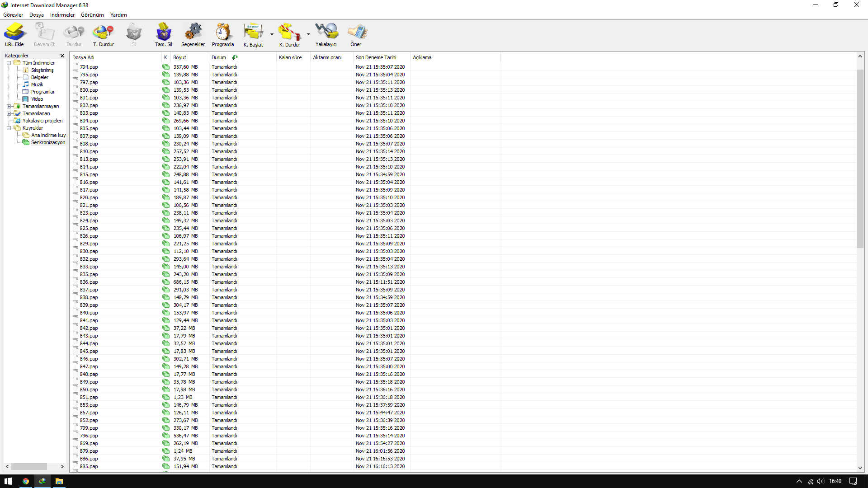Screen dimensions: 868x488
Task: Close the Kategoriler panel
Action: point(62,56)
